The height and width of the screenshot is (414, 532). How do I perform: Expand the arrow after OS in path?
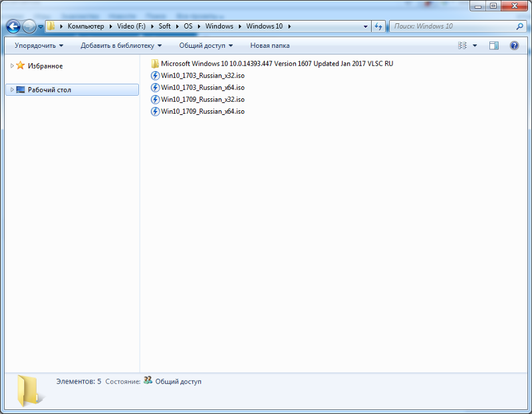coord(199,27)
